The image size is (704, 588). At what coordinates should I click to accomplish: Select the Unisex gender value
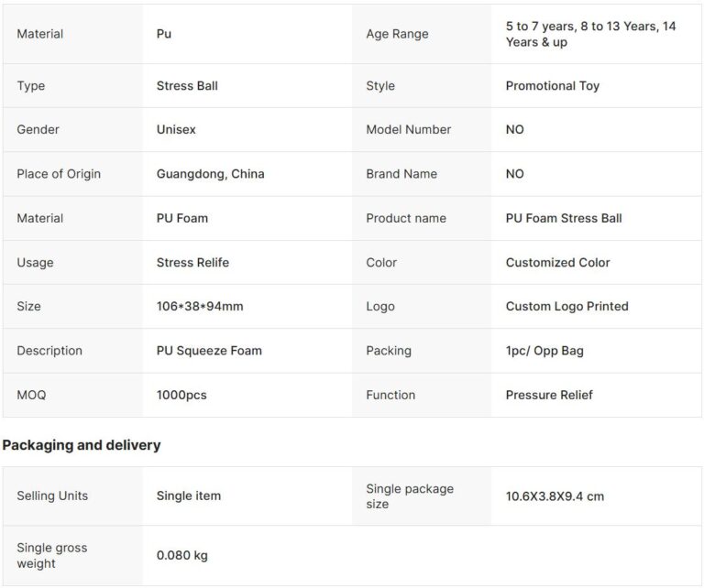click(176, 130)
